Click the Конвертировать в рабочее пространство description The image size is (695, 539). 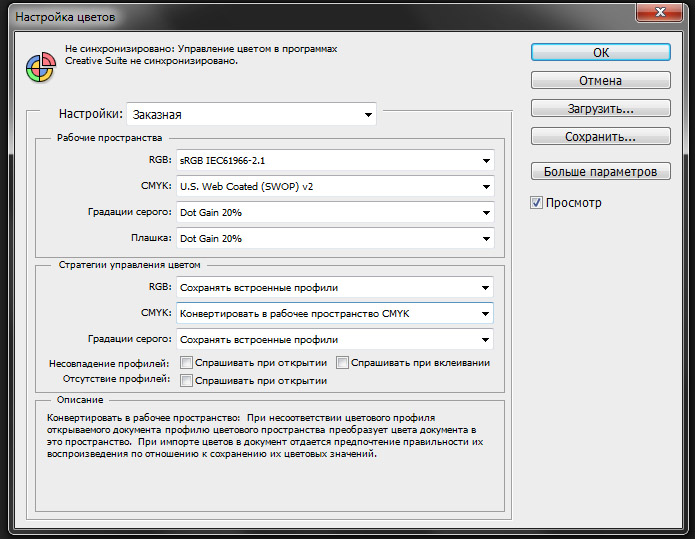(265, 436)
